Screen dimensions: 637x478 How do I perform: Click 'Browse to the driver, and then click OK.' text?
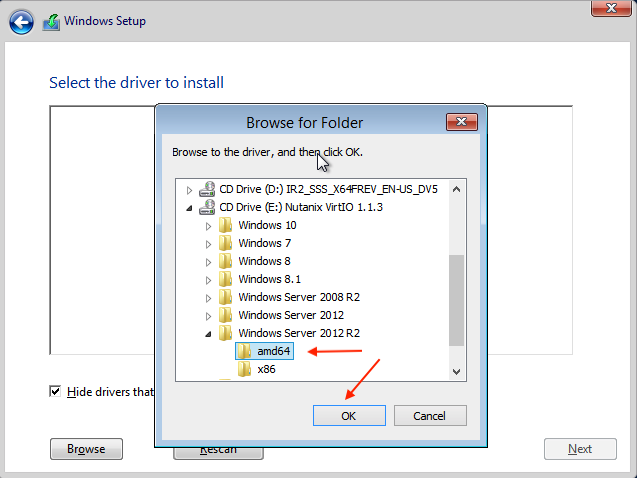coord(267,152)
